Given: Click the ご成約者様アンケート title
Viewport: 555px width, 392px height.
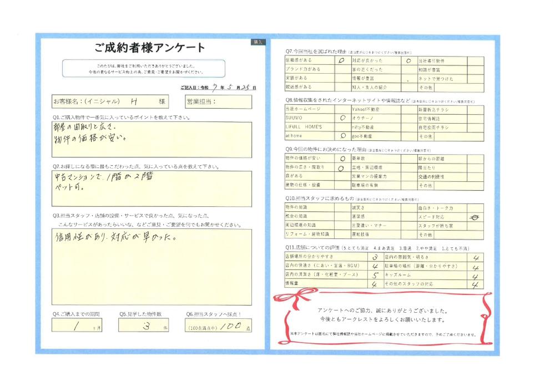Looking at the screenshot, I should pyautogui.click(x=149, y=47).
